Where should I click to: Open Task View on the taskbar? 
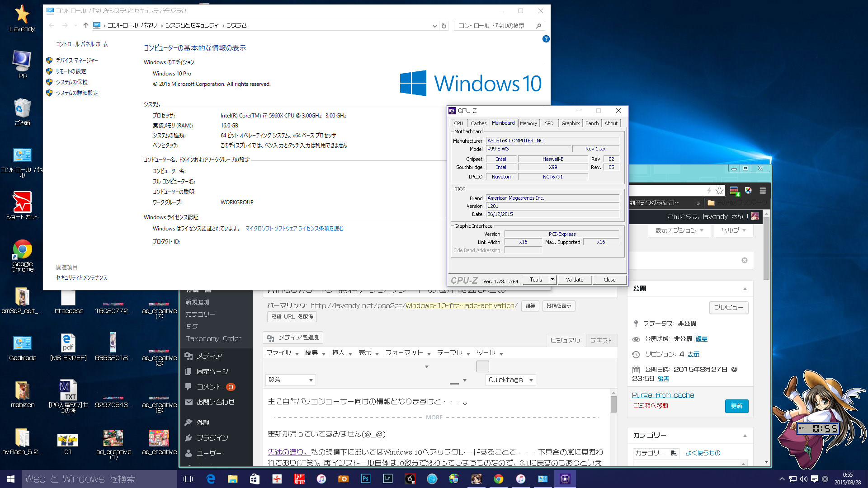[x=188, y=479]
